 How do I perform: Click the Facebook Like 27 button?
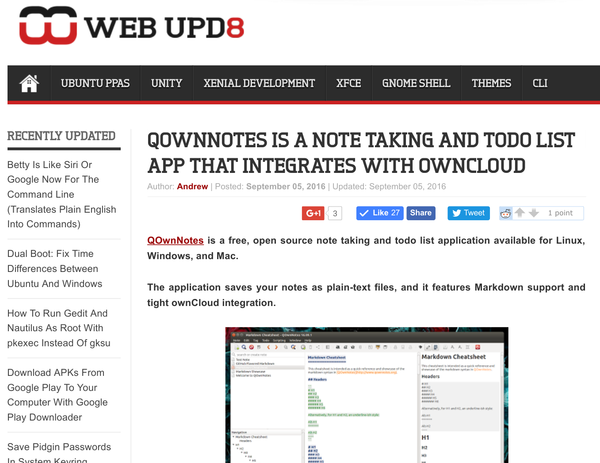(x=380, y=213)
